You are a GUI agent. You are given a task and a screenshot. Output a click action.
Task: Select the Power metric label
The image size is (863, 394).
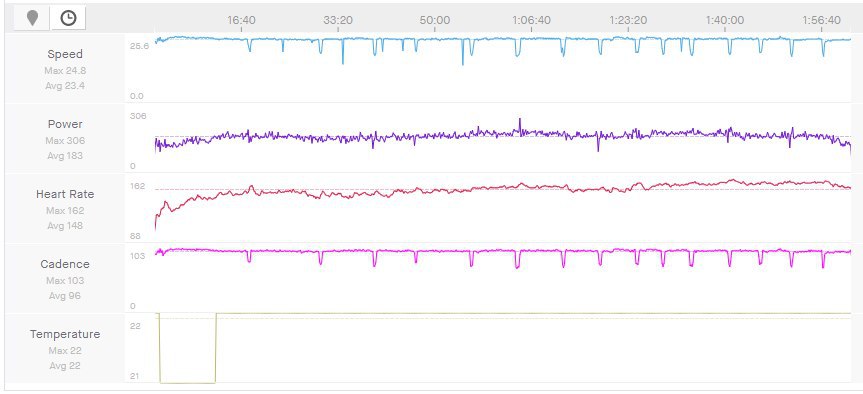tap(65, 124)
